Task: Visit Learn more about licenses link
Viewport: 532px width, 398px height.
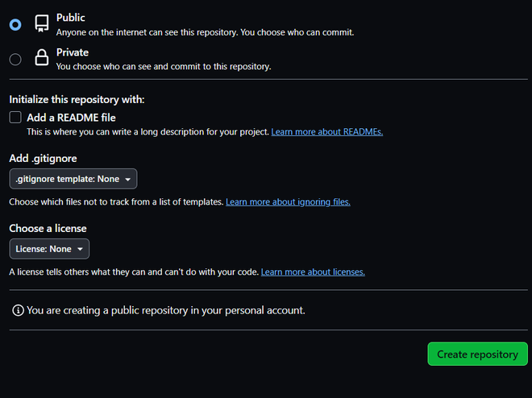Action: [313, 272]
